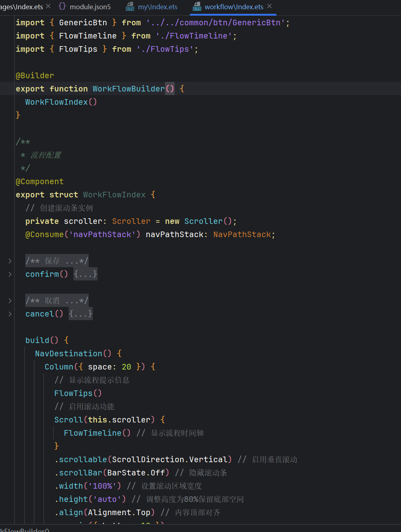
Task: Expand the folded 保存 doc comment chevron
Action: coord(10,261)
